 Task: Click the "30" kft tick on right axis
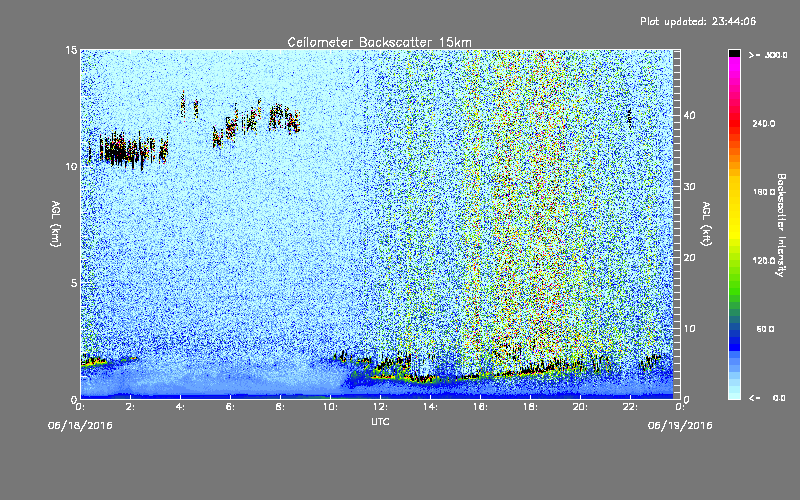689,186
